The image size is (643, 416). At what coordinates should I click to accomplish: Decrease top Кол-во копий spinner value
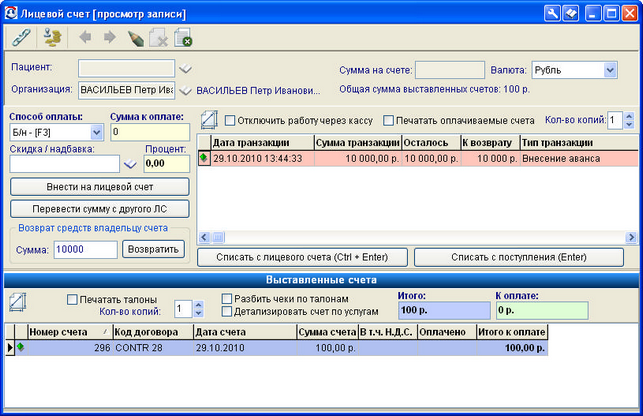629,125
